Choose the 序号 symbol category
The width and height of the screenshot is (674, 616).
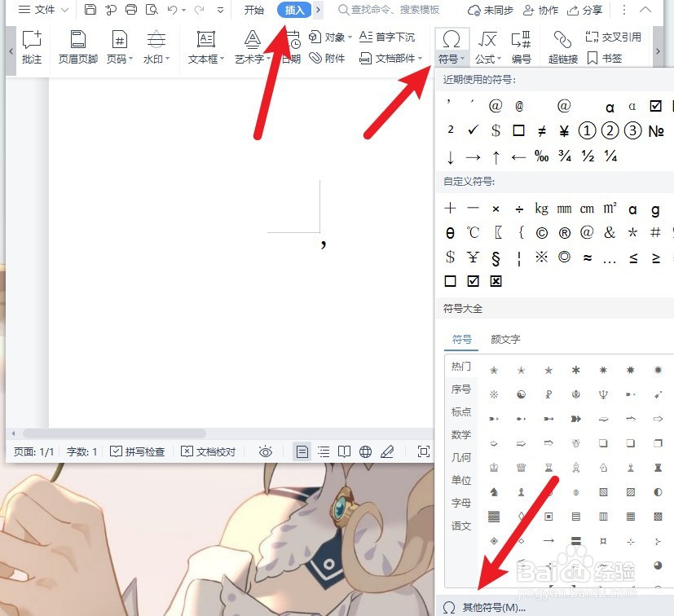[461, 389]
